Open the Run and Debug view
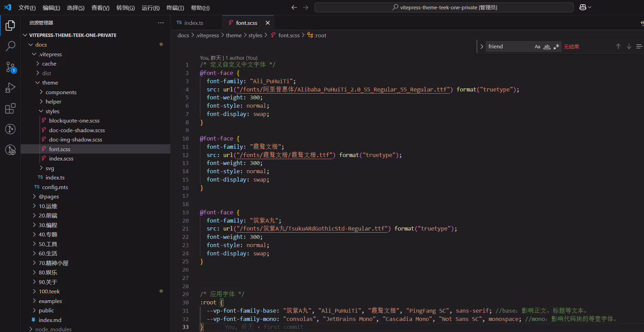The width and height of the screenshot is (644, 332). click(10, 88)
